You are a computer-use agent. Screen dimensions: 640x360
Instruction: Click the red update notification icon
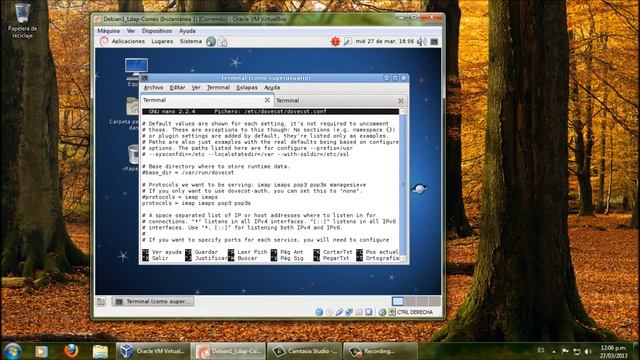pyautogui.click(x=335, y=41)
